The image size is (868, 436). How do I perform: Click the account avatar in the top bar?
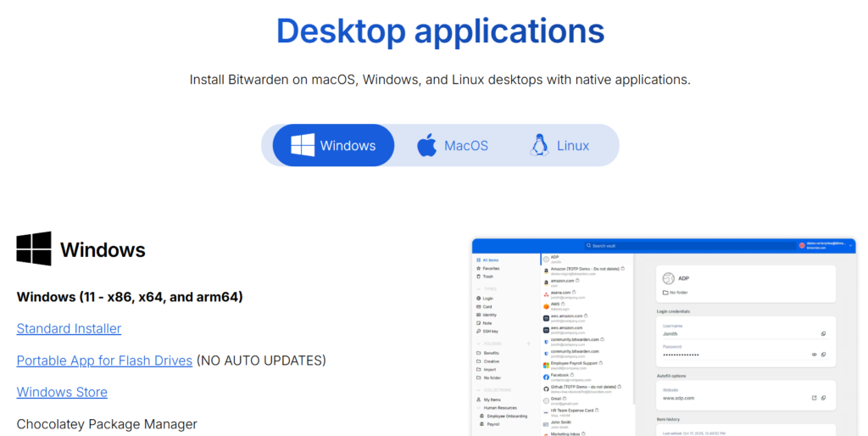coord(802,246)
